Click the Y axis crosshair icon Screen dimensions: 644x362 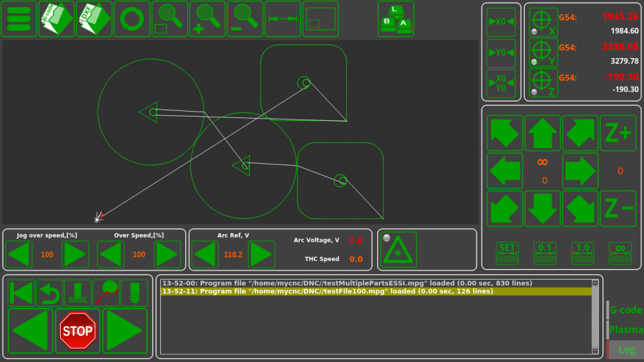[x=543, y=52]
